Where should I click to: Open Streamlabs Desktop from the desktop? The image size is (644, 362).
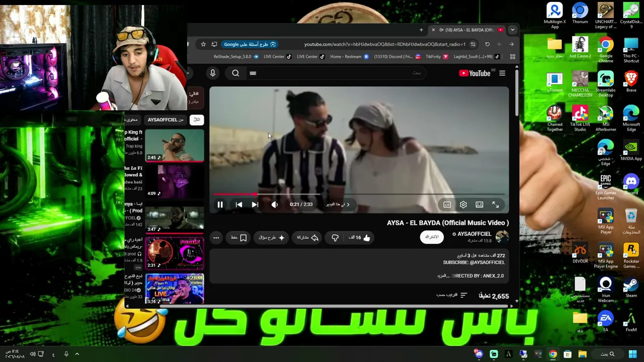[x=605, y=84]
